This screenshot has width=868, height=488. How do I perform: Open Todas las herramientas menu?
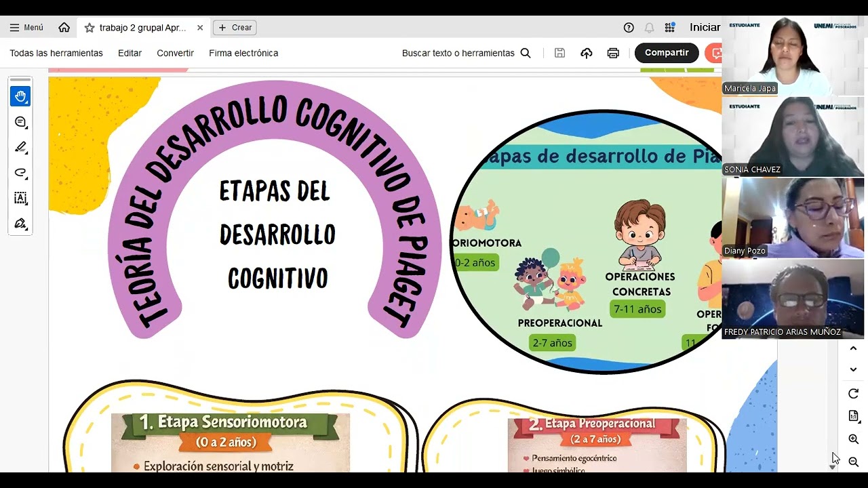click(x=56, y=53)
